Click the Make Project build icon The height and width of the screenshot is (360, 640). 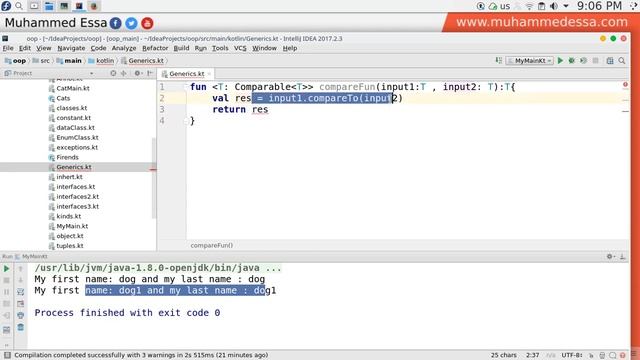click(x=499, y=60)
